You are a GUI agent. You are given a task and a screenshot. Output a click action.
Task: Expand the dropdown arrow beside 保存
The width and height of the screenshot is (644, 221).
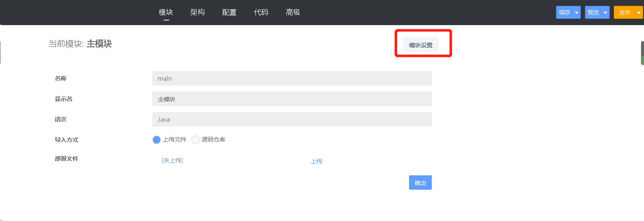click(x=577, y=13)
